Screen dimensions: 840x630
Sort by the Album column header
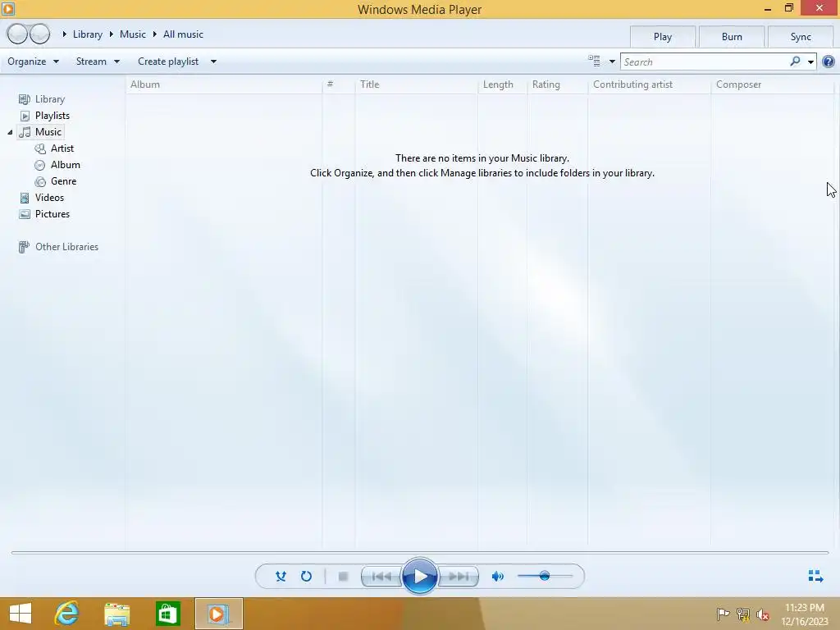coord(224,84)
